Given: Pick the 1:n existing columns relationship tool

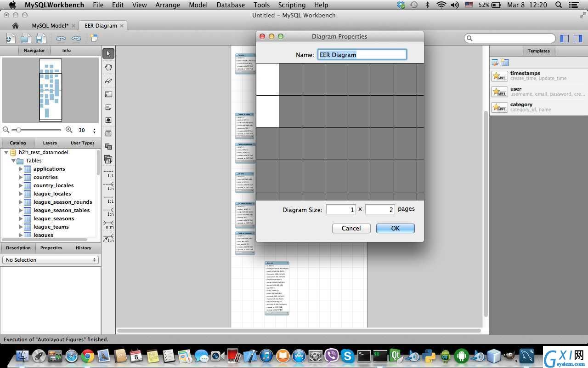Looking at the screenshot, I should [x=109, y=238].
